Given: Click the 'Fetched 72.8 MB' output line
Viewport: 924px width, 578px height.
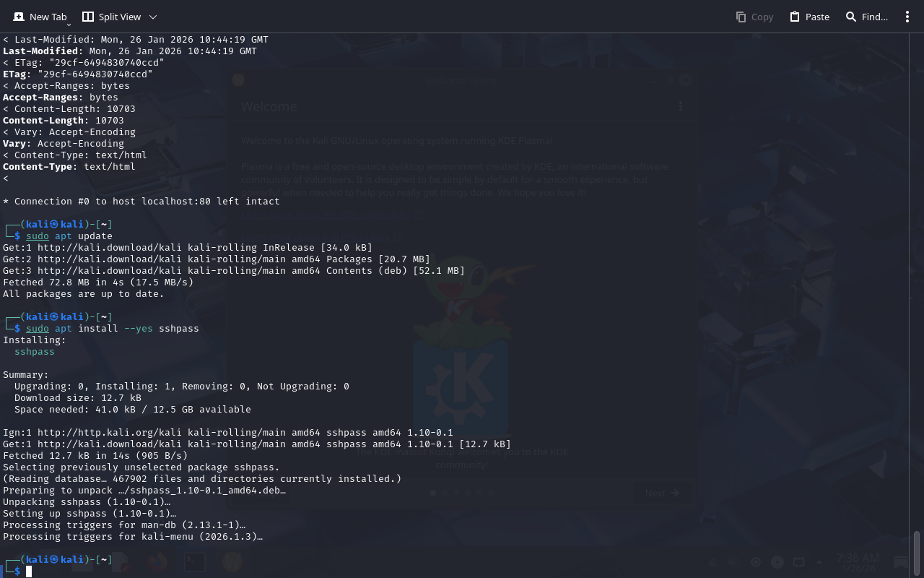Looking at the screenshot, I should 98,282.
